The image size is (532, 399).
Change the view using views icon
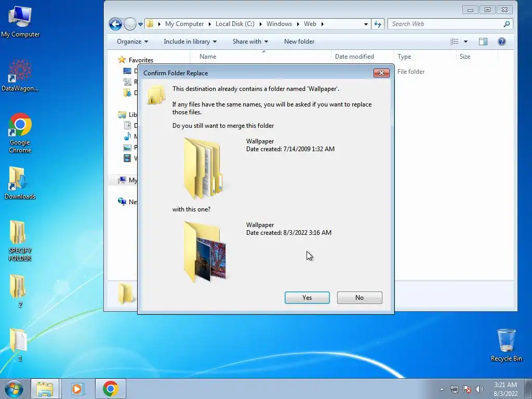pyautogui.click(x=454, y=42)
